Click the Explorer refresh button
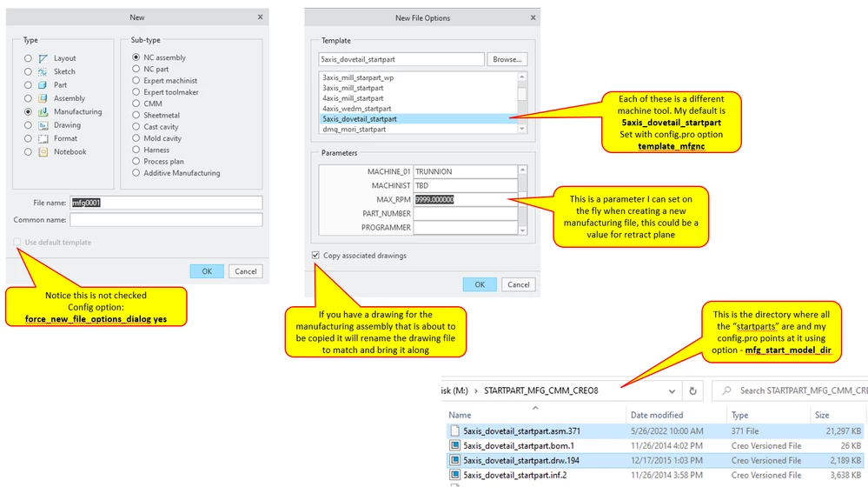Image resolution: width=868 pixels, height=487 pixels. (x=692, y=390)
